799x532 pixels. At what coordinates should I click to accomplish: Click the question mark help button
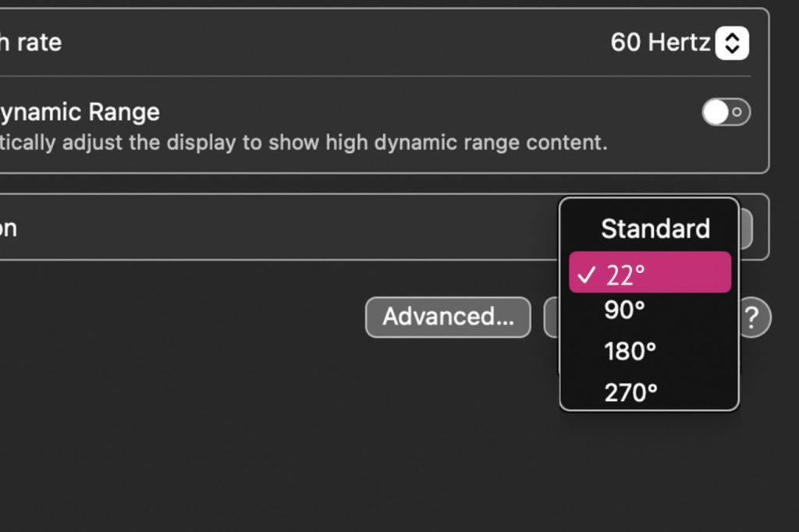tap(755, 317)
